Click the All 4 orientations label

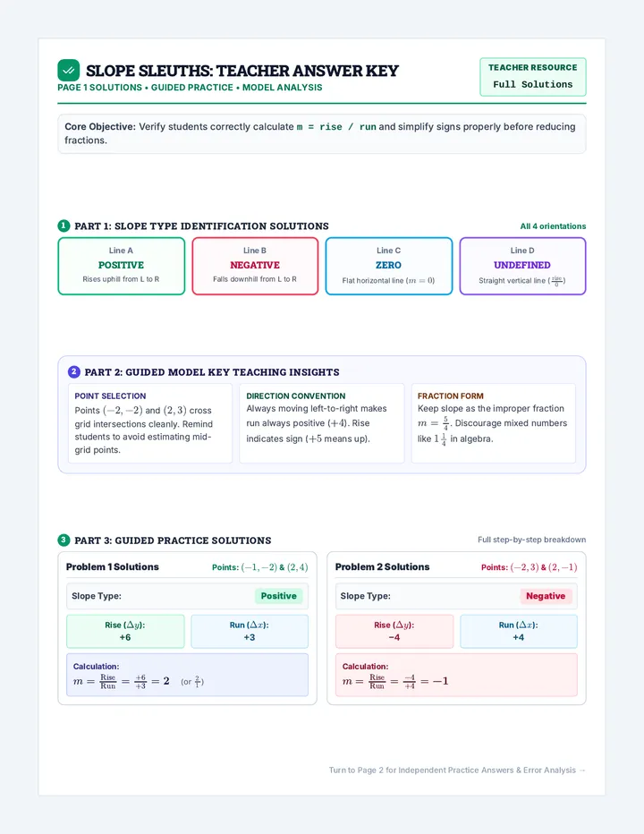pos(553,226)
